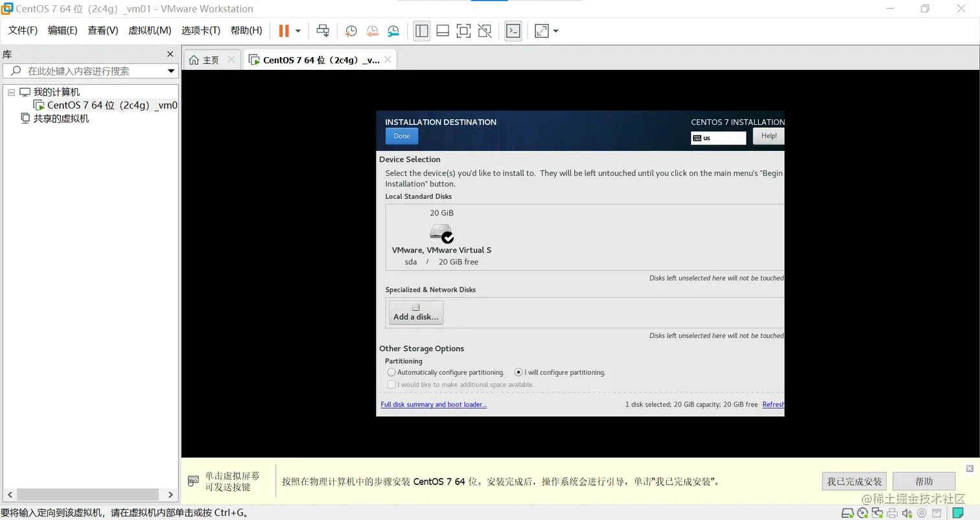Close the CentOS 7 64 位 tab
This screenshot has width=980, height=520.
(388, 60)
